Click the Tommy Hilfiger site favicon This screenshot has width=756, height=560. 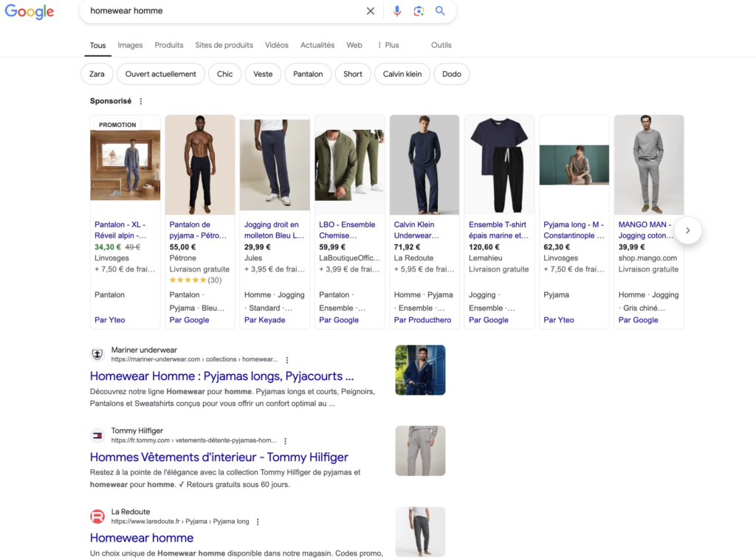pyautogui.click(x=97, y=435)
